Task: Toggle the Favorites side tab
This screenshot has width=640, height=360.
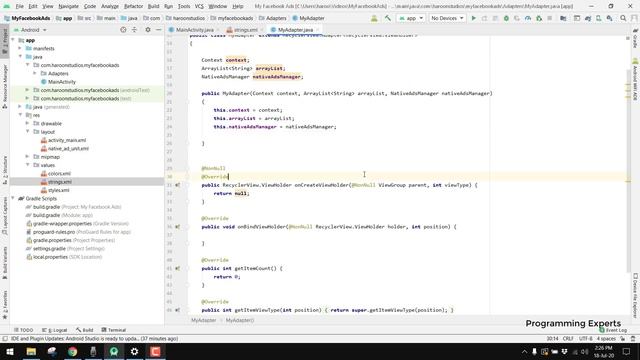Action: pos(4,304)
